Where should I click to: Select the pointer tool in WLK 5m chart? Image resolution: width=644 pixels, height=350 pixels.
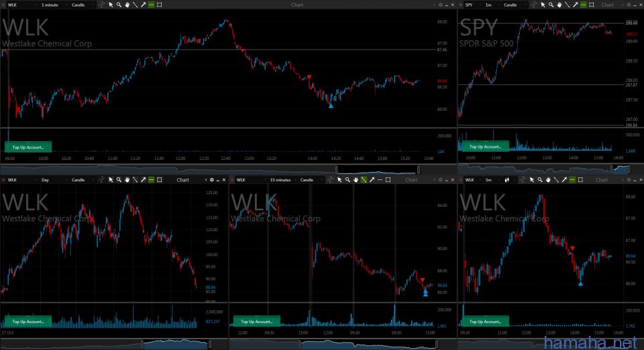(532, 180)
